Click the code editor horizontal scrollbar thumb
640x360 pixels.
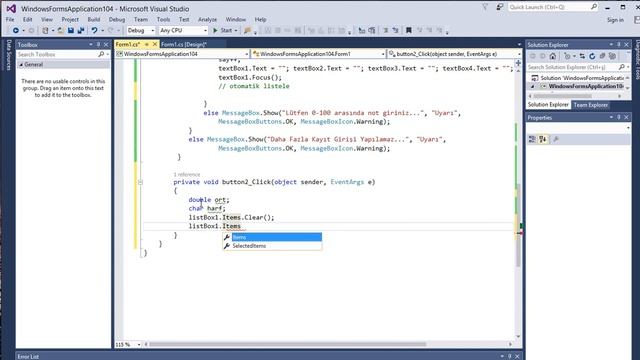[x=288, y=344]
